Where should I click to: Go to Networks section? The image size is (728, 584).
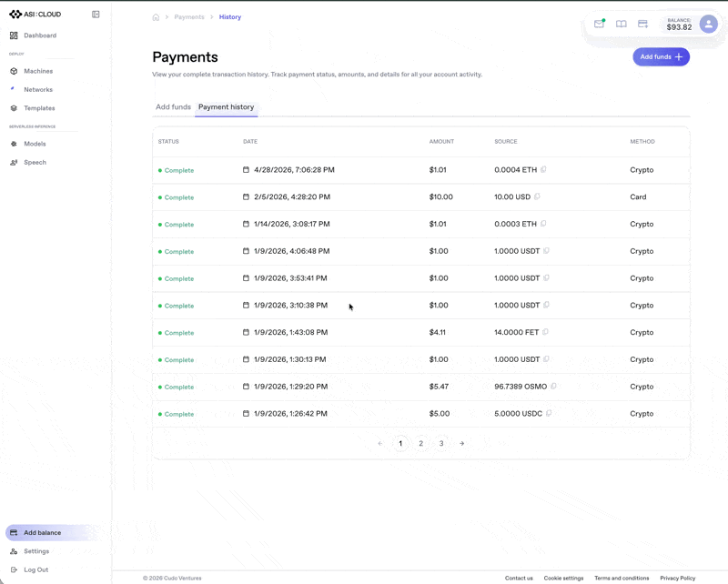click(x=38, y=89)
